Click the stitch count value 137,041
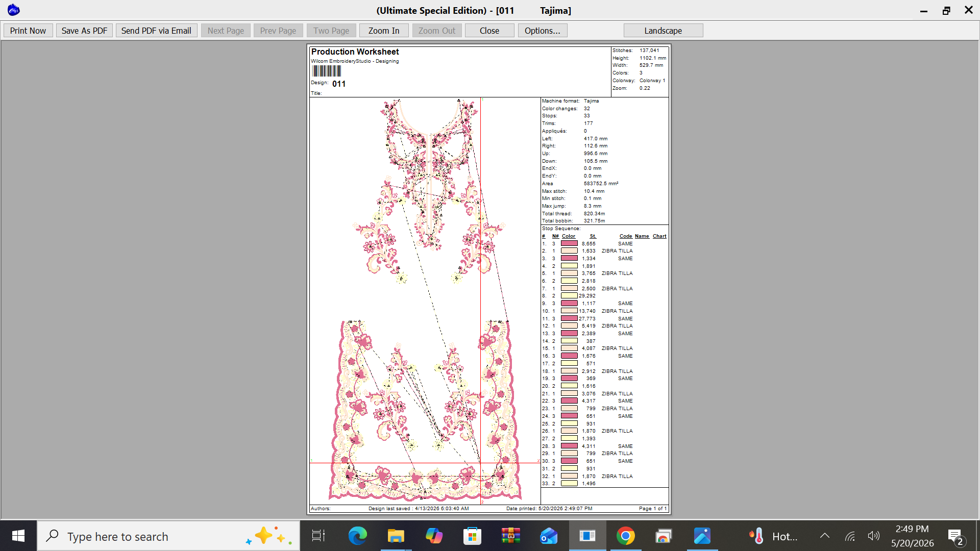The height and width of the screenshot is (551, 980). point(649,51)
